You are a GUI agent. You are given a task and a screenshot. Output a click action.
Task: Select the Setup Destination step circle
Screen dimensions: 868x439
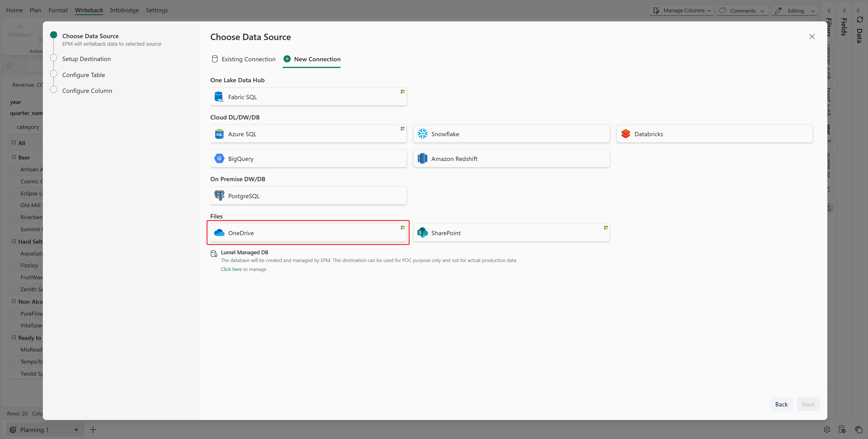click(x=53, y=58)
